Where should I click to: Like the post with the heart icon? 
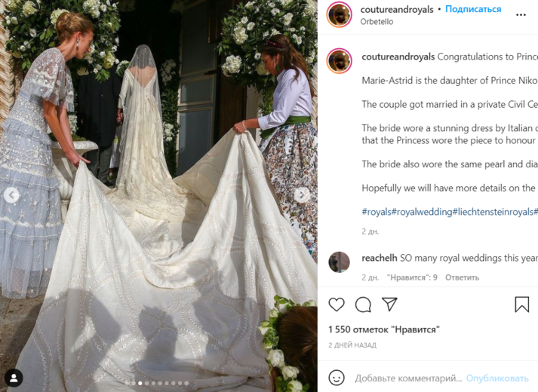(337, 305)
